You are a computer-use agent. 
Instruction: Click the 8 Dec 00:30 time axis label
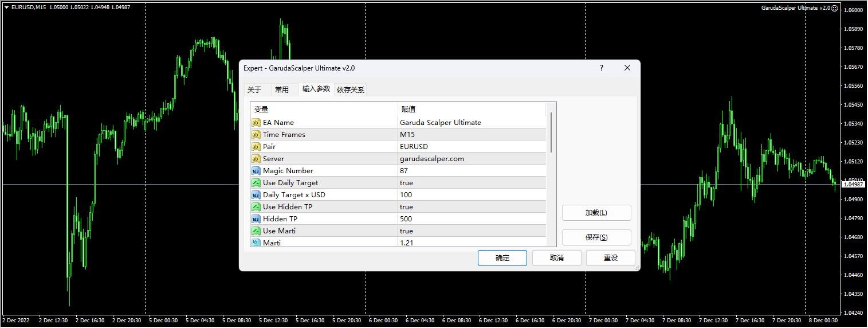click(x=823, y=321)
